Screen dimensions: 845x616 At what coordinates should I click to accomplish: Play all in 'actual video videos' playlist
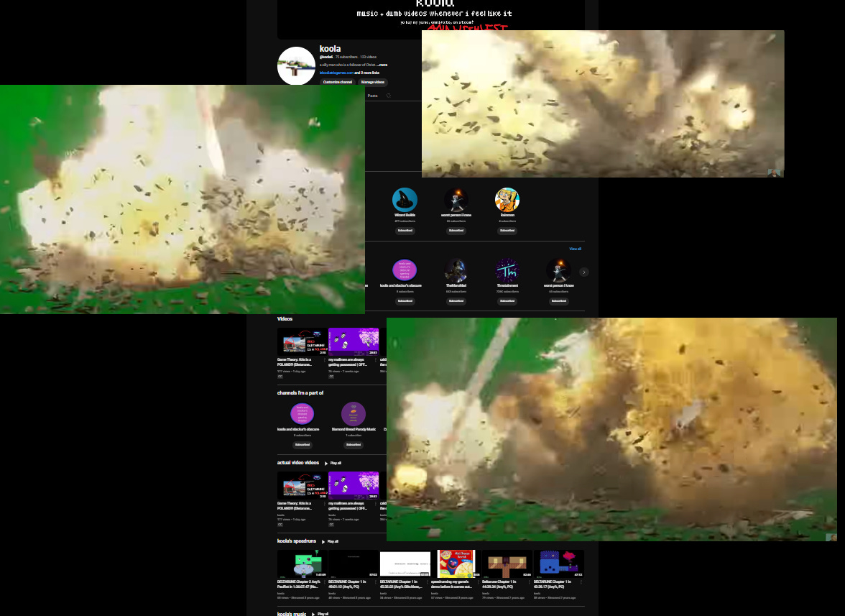pyautogui.click(x=333, y=463)
